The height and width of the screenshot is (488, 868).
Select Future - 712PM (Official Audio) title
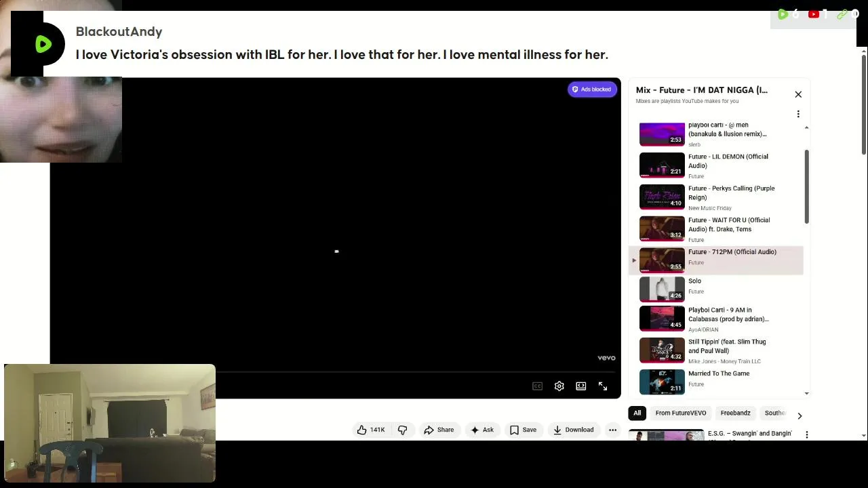[x=732, y=252]
